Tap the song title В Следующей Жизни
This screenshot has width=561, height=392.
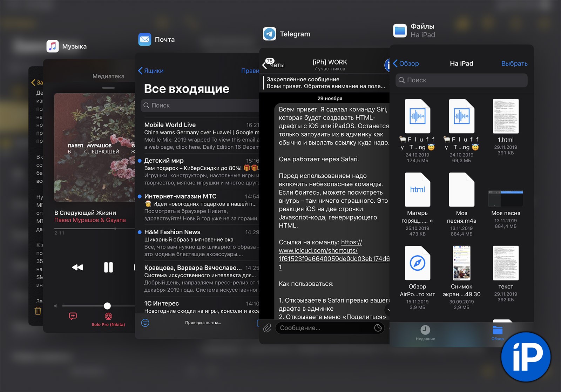coord(85,213)
